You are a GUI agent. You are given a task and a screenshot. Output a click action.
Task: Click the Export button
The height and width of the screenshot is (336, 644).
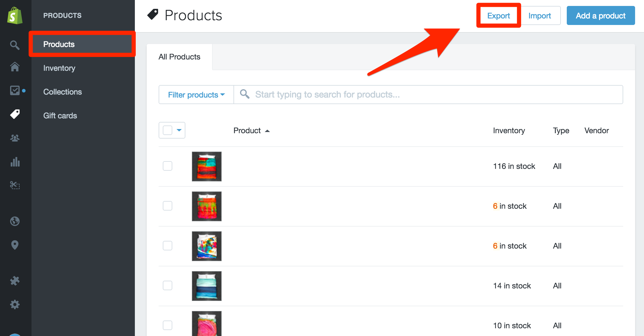coord(498,15)
